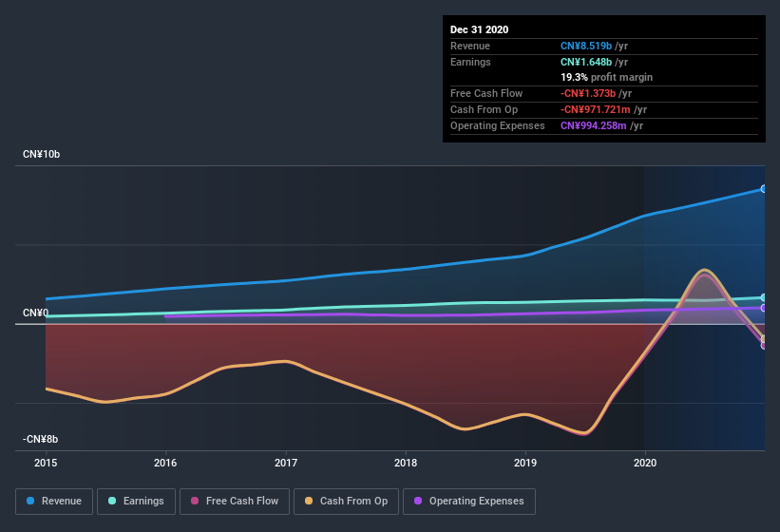The height and width of the screenshot is (532, 780).
Task: Click the Cash From Op label in tooltip
Action: (x=484, y=110)
